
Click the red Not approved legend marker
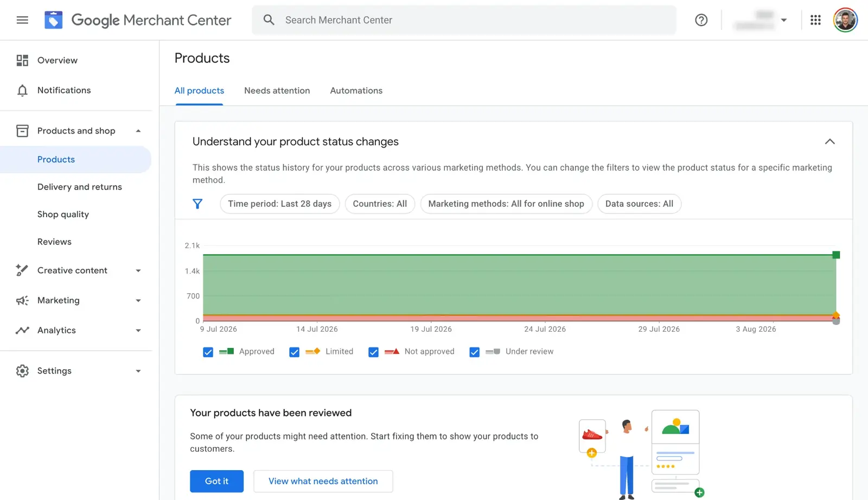[392, 351]
